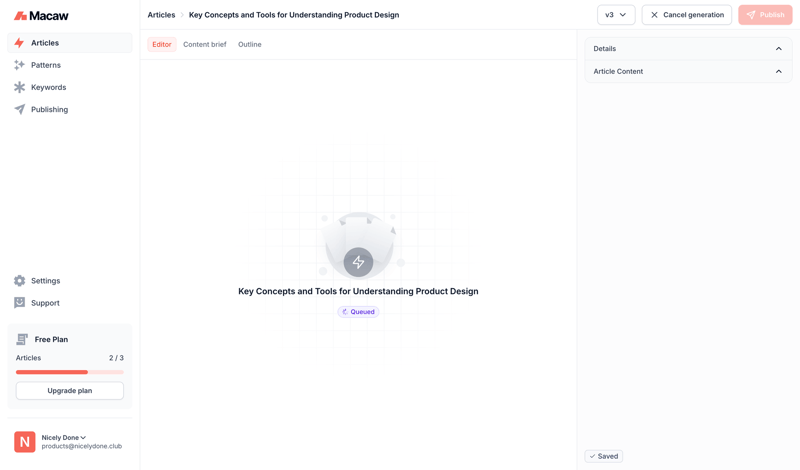Viewport: 800px width, 470px height.
Task: Click the Settings gear icon
Action: coord(19,281)
